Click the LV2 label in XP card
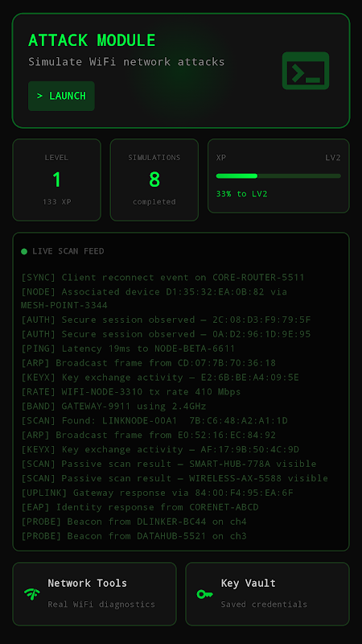Viewport: 362px width, 644px height. tap(333, 158)
